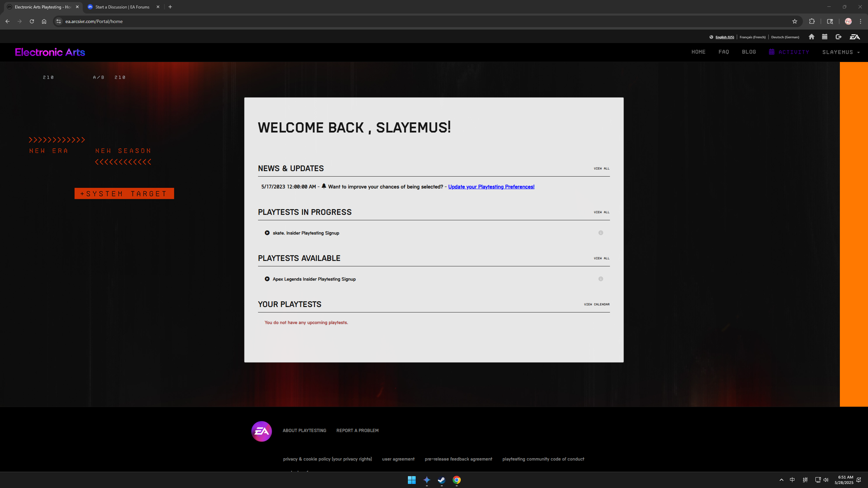Click the Copilot-style star taskbar icon
868x488 pixels.
click(427, 480)
